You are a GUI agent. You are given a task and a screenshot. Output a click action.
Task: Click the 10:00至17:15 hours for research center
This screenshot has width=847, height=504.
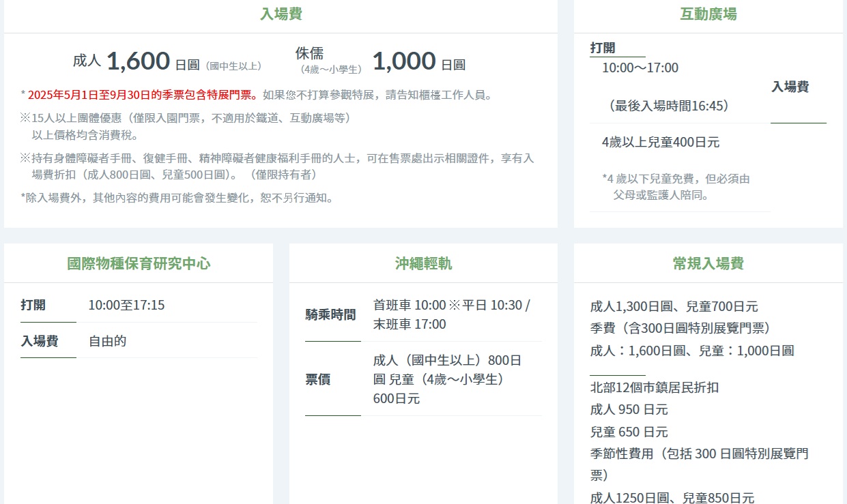click(126, 305)
